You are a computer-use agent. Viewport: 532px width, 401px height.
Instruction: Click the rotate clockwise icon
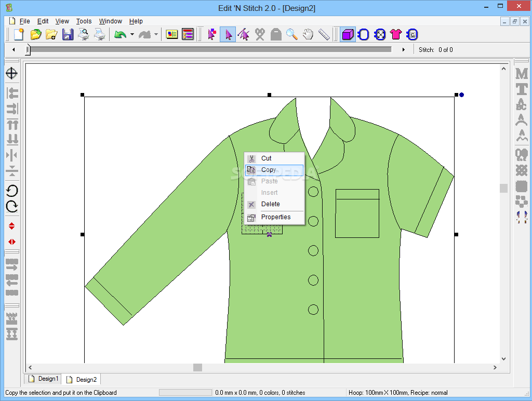click(12, 206)
